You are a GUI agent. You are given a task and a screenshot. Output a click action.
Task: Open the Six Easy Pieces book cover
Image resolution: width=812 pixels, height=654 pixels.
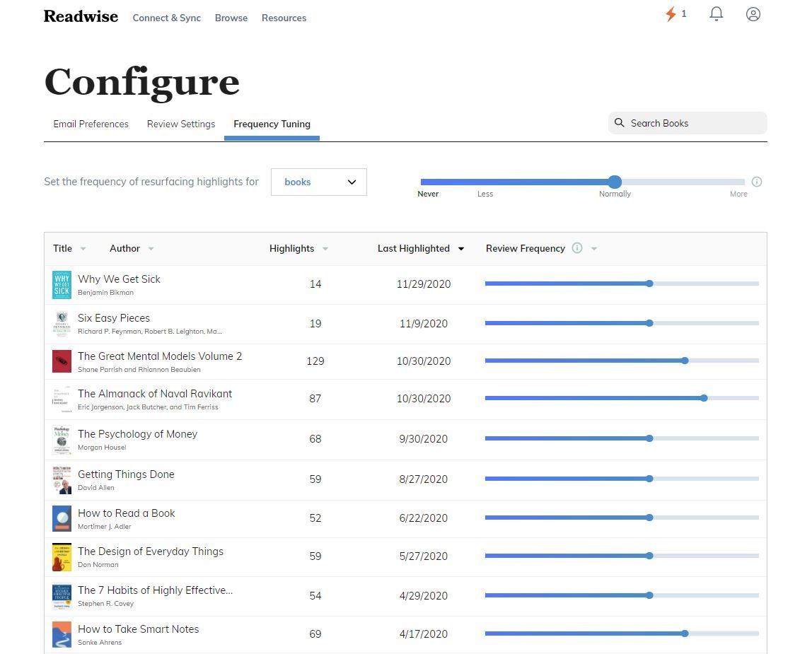[x=62, y=324]
